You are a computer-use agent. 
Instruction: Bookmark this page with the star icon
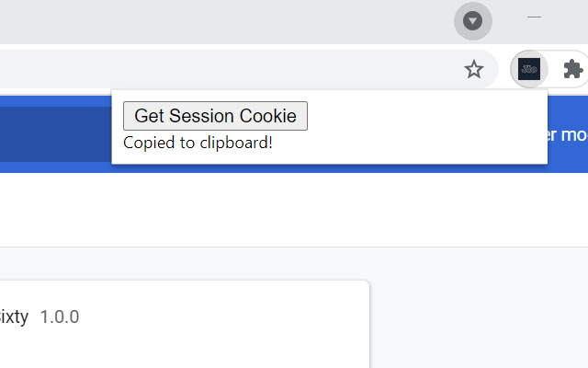pyautogui.click(x=474, y=69)
